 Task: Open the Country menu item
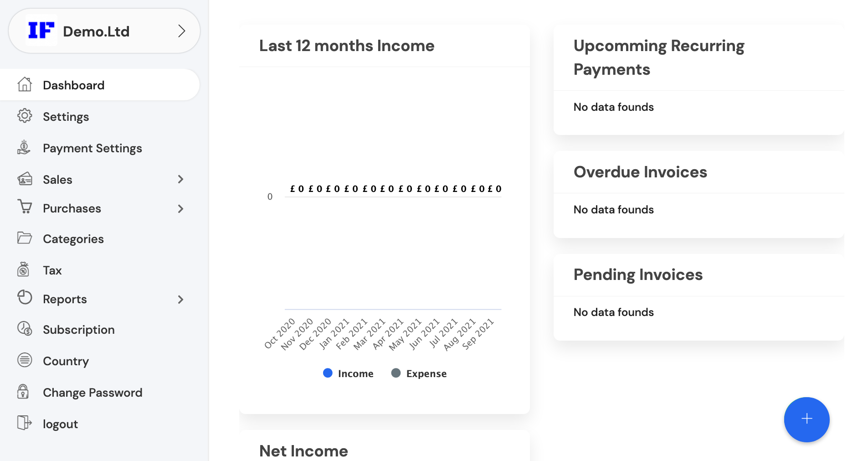tap(66, 361)
